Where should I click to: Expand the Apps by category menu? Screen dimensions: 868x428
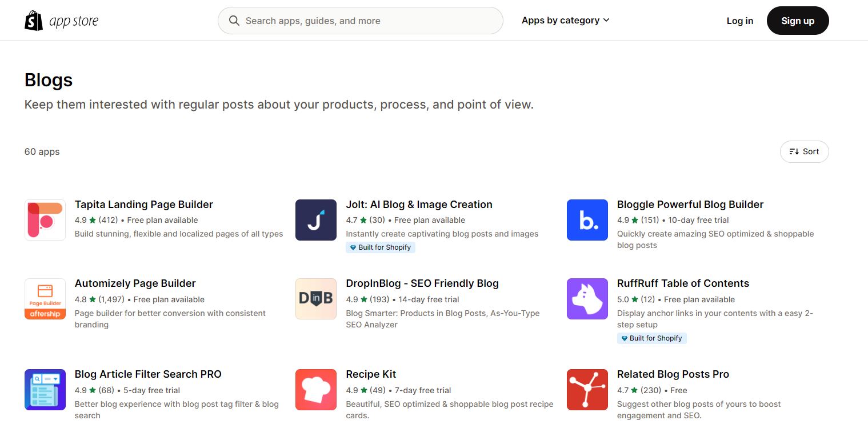pos(566,21)
